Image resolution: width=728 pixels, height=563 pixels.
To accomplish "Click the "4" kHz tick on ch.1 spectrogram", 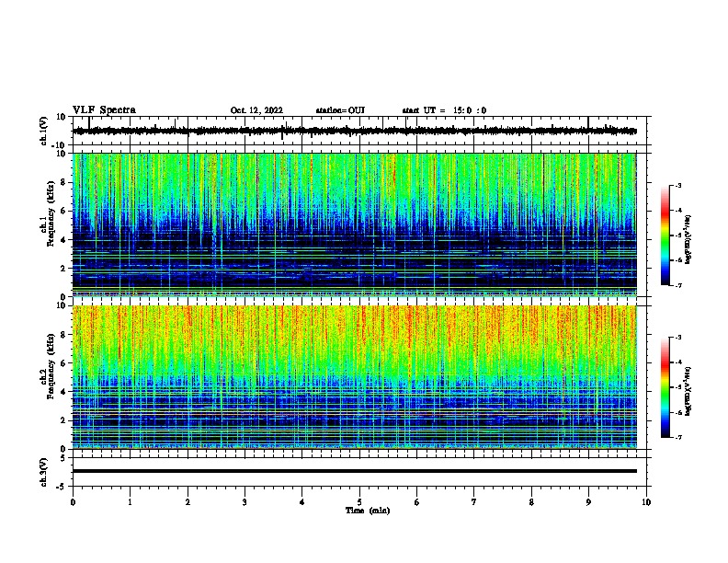I will 63,240.
